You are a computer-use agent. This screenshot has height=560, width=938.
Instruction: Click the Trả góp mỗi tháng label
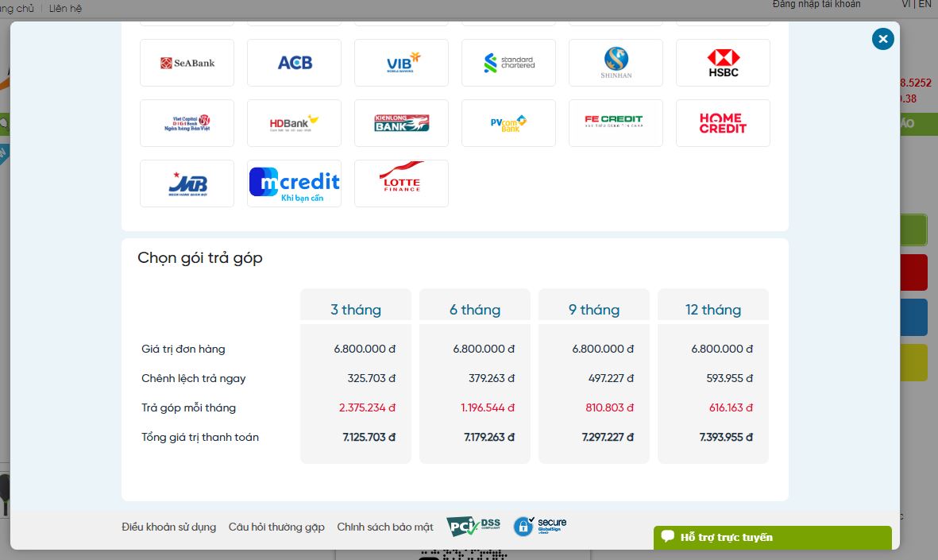pos(188,407)
